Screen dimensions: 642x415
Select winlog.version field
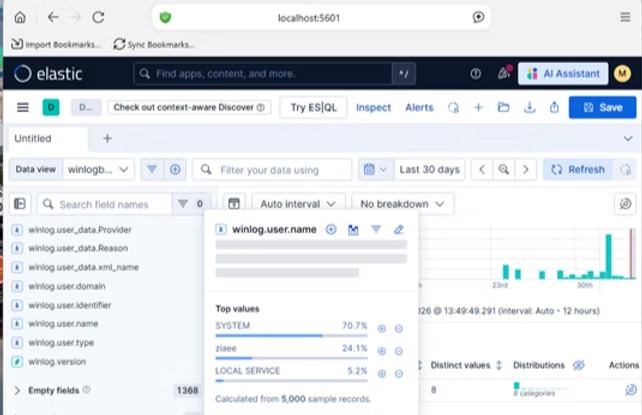(57, 361)
